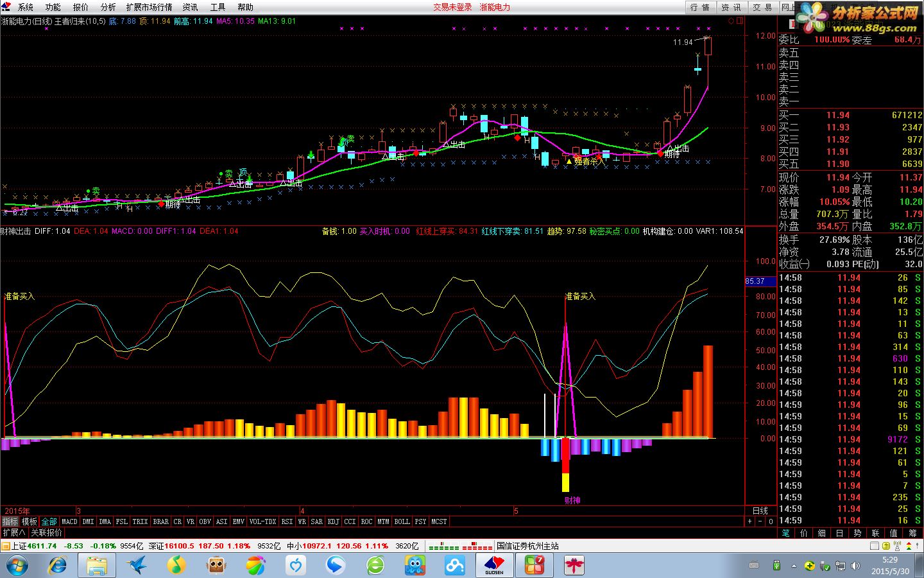
Task: Open the 分析 menu
Action: coord(108,7)
